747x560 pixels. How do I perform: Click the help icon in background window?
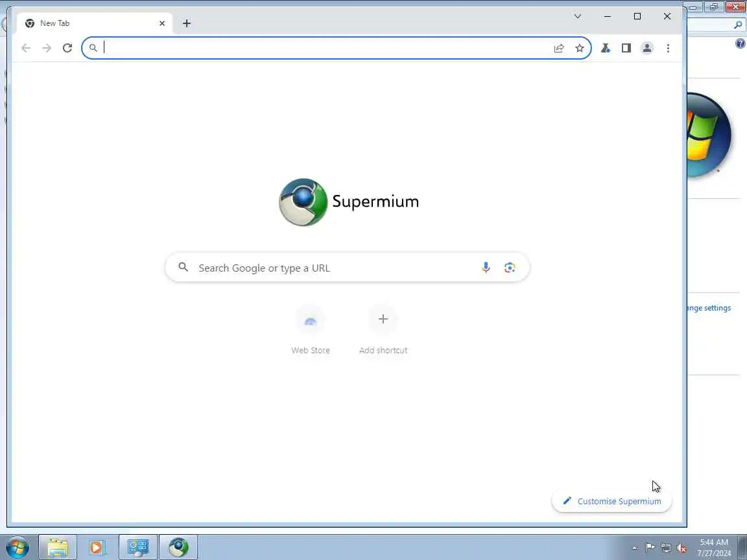click(x=740, y=44)
